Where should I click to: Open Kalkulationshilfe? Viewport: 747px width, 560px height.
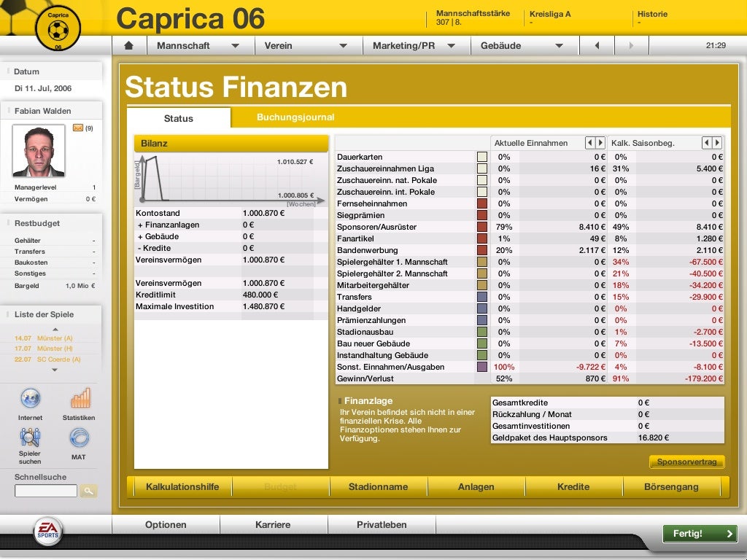[x=182, y=486]
